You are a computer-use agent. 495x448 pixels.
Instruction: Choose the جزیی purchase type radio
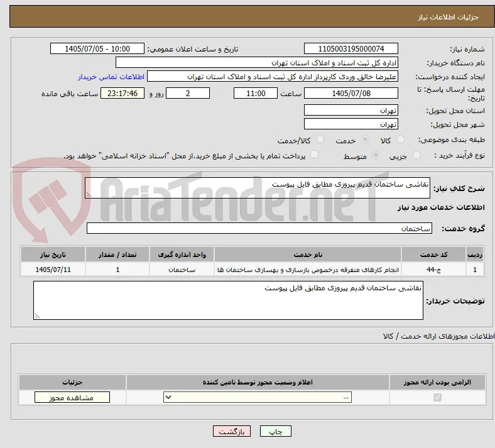[416, 155]
